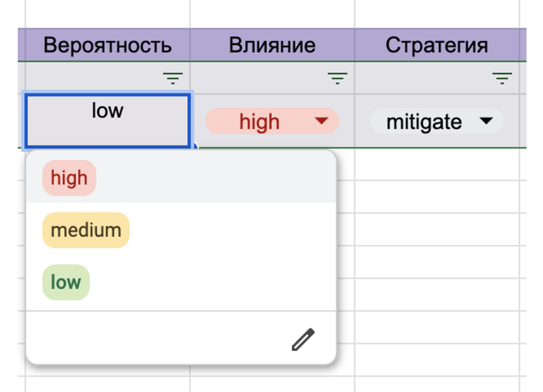Screen dimensions: 543x392
Task: Select empty cell directly below the mitigate chip
Action: [437, 165]
